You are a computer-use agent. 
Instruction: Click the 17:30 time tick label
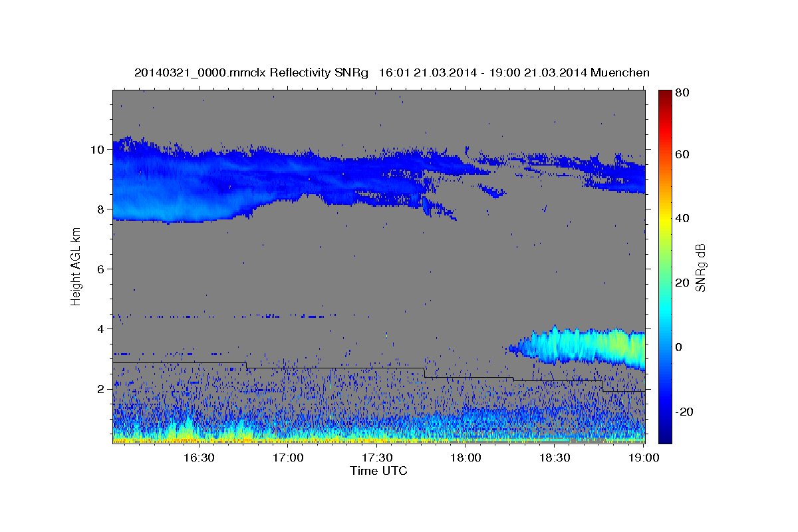[377, 458]
